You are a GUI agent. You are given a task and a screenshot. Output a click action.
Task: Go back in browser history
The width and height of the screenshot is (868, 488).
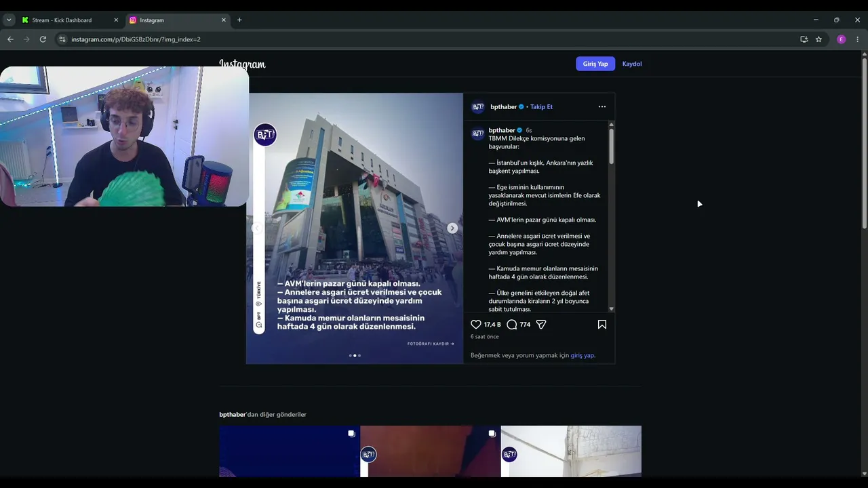pyautogui.click(x=10, y=39)
